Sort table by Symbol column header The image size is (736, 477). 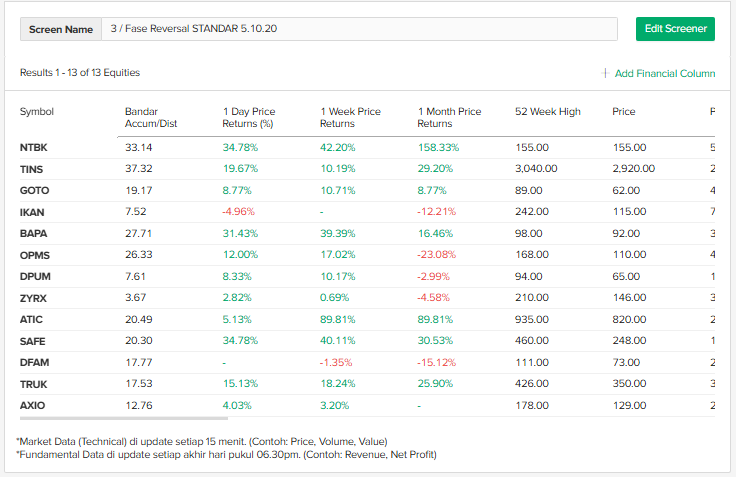37,112
